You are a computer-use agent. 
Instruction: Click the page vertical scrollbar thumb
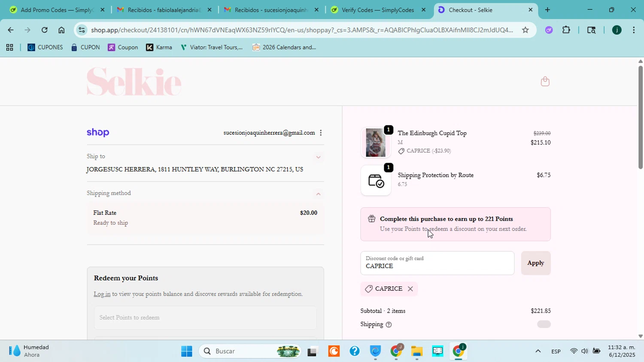coord(640,118)
